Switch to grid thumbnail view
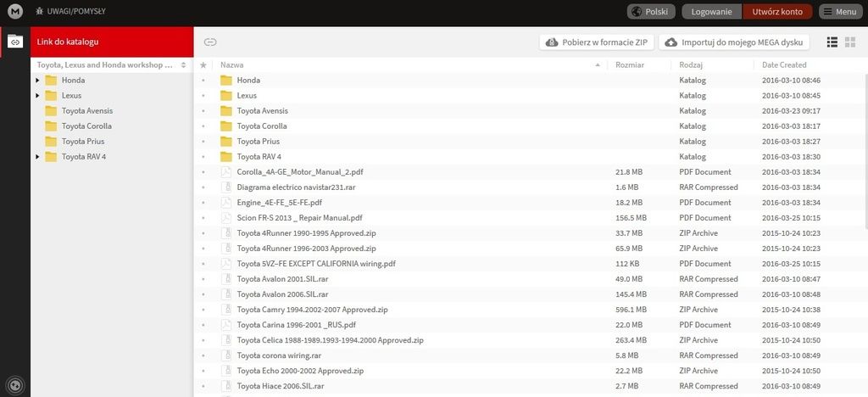This screenshot has width=868, height=397. (x=850, y=42)
